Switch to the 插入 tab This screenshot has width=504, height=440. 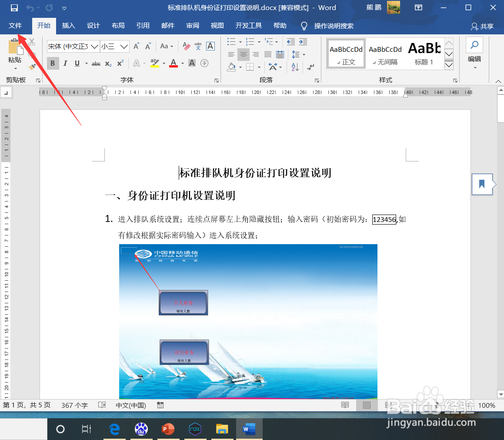68,26
